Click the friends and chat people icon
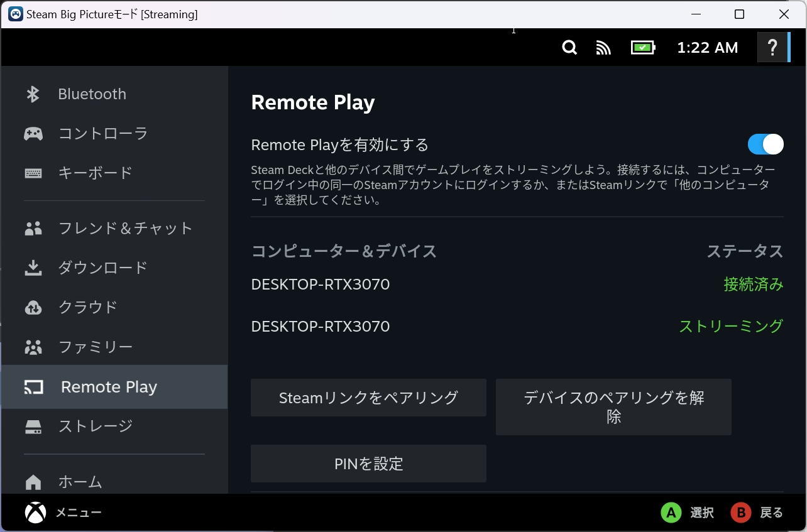Viewport: 807px width, 532px height. coord(33,228)
